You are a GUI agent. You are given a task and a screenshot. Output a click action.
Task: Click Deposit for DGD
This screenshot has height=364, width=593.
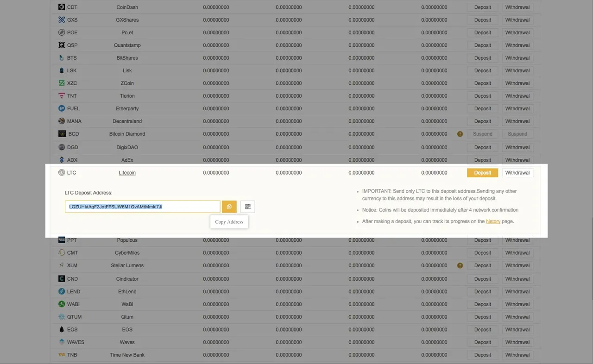click(482, 147)
